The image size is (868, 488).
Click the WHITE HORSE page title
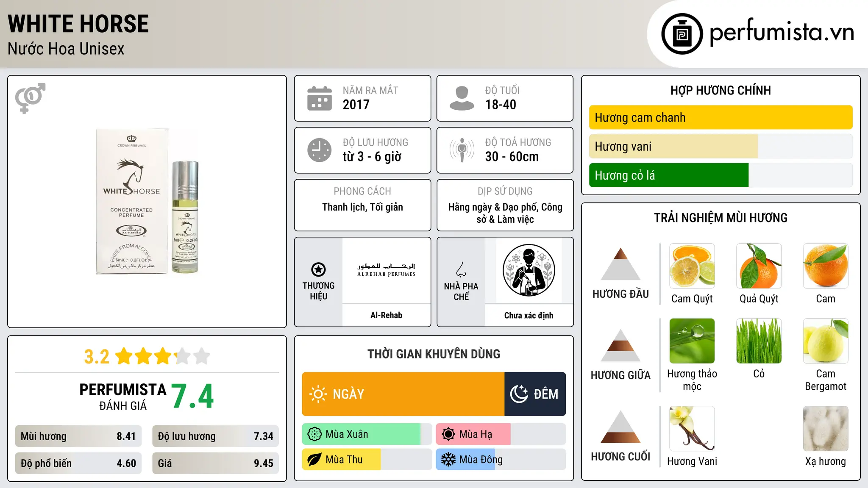point(78,24)
